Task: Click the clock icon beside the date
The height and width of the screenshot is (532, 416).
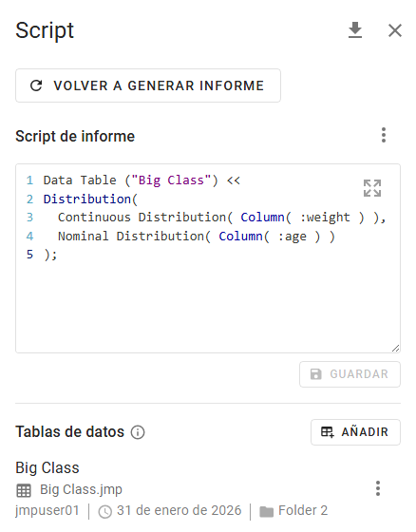Action: coord(105,512)
